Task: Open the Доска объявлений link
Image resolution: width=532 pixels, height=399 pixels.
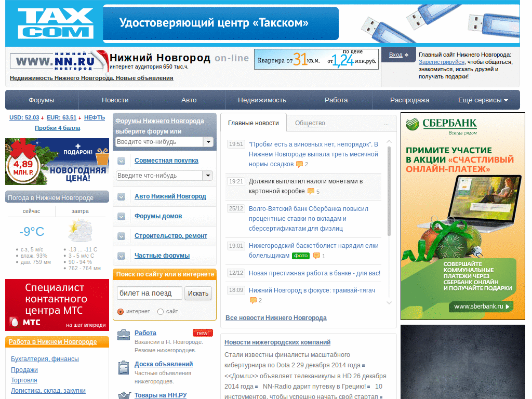Action: [x=164, y=364]
